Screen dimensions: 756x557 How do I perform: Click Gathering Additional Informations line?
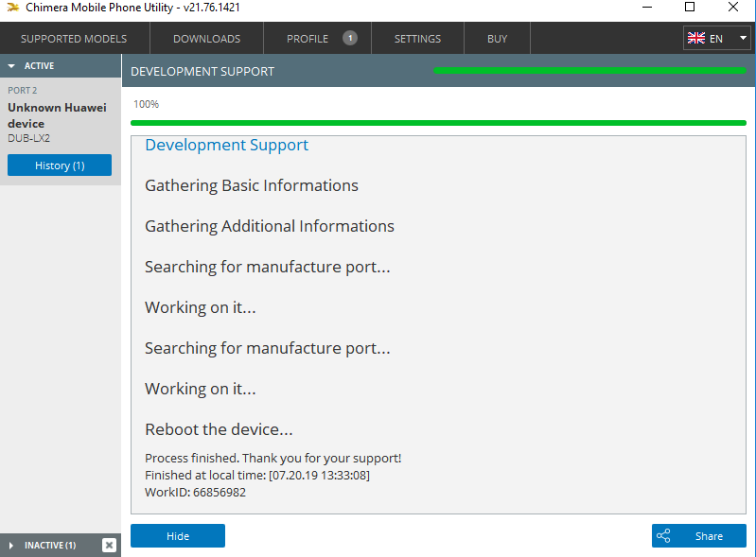click(x=270, y=226)
